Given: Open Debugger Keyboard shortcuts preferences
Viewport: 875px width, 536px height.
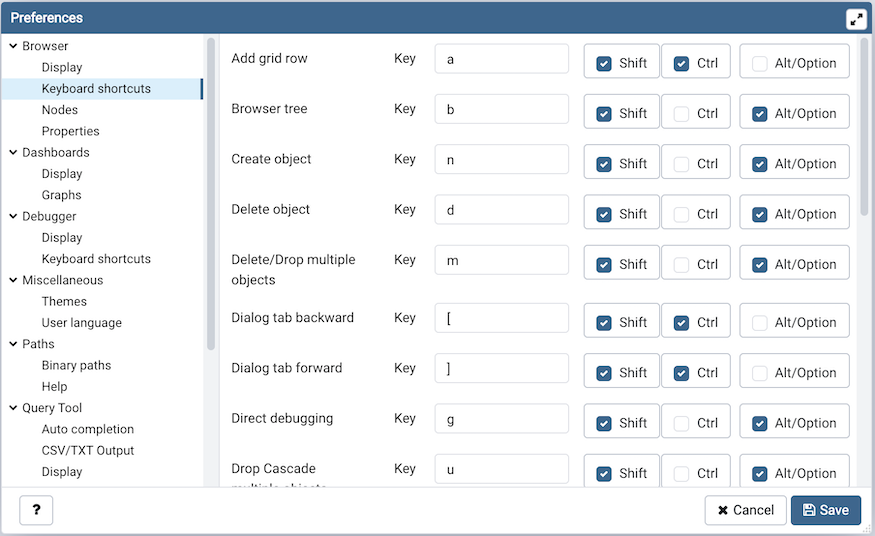Looking at the screenshot, I should pos(96,259).
